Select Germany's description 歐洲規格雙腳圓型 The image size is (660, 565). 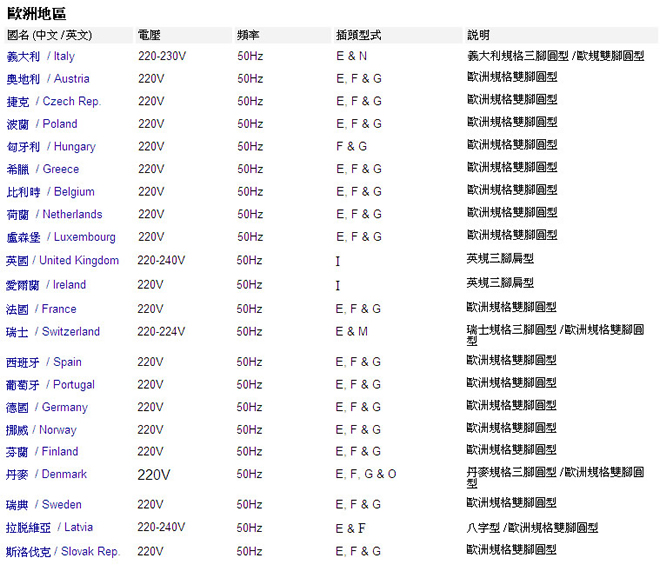[511, 405]
